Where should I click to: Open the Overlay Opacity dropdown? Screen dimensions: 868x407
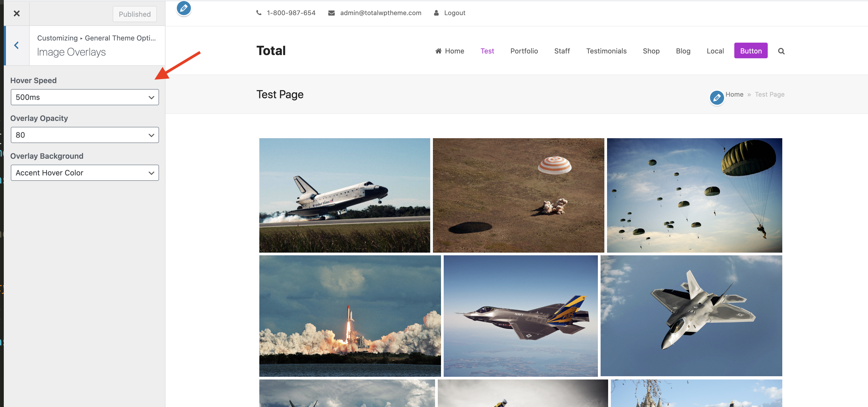85,135
